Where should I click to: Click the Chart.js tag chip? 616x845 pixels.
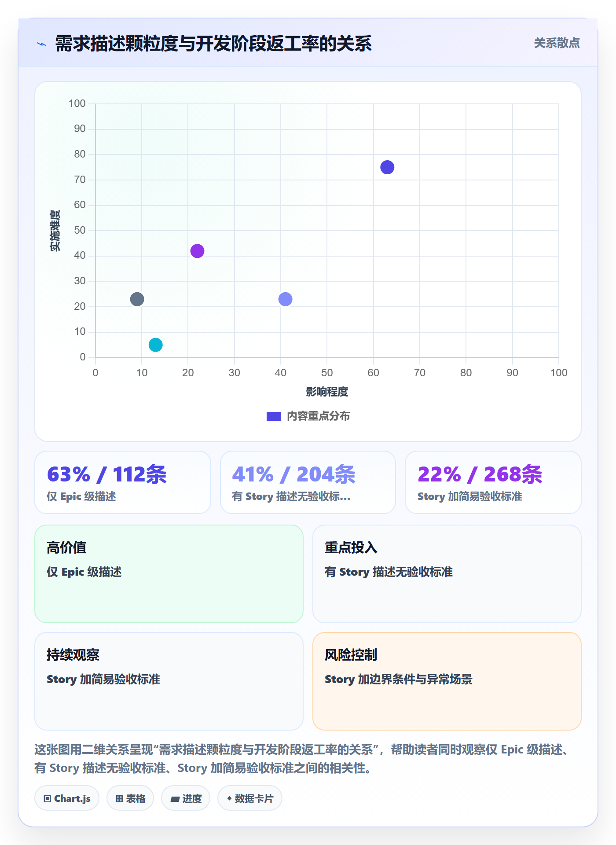click(x=67, y=798)
